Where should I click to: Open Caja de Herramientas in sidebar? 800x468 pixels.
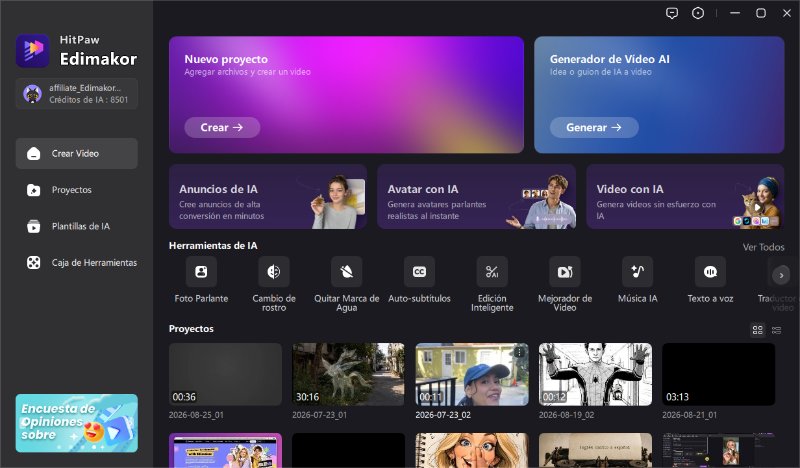(77, 263)
